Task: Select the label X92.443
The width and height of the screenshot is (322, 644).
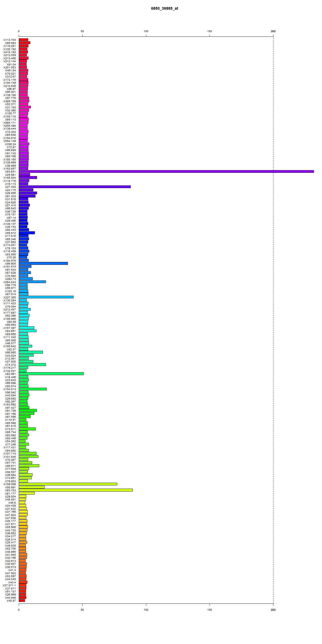Action: [x=10, y=230]
